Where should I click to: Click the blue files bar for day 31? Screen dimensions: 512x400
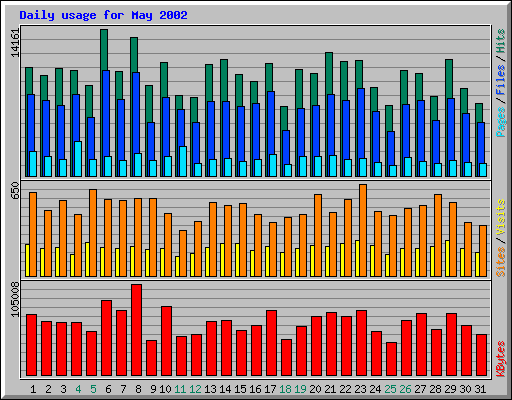point(481,143)
